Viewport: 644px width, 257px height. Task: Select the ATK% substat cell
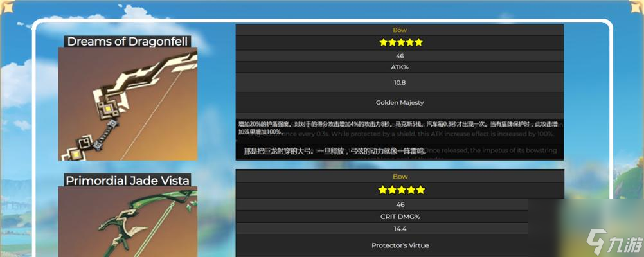[x=400, y=67]
